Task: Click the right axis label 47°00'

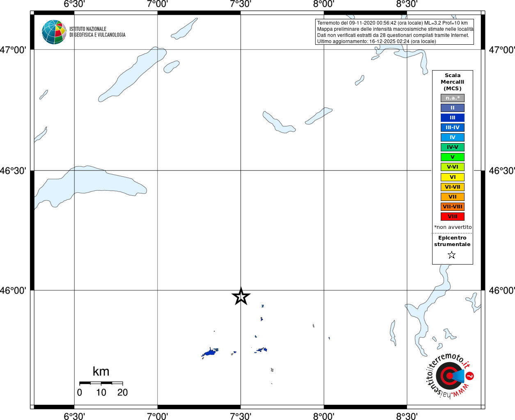Action: 502,50
